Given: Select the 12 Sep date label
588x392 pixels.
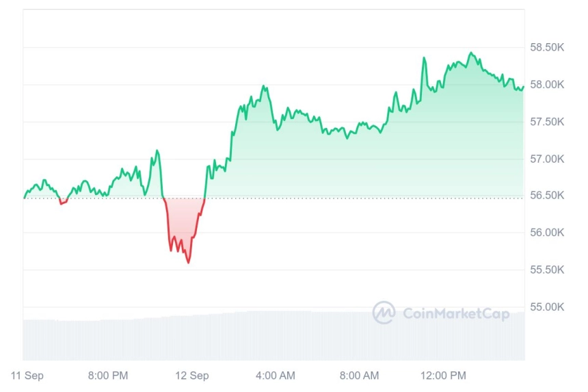Looking at the screenshot, I should 192,375.
